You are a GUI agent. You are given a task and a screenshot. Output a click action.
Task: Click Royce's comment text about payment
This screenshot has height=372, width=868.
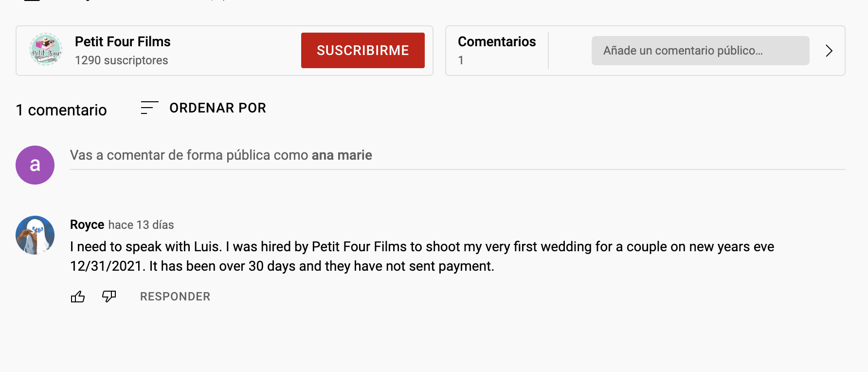point(422,256)
